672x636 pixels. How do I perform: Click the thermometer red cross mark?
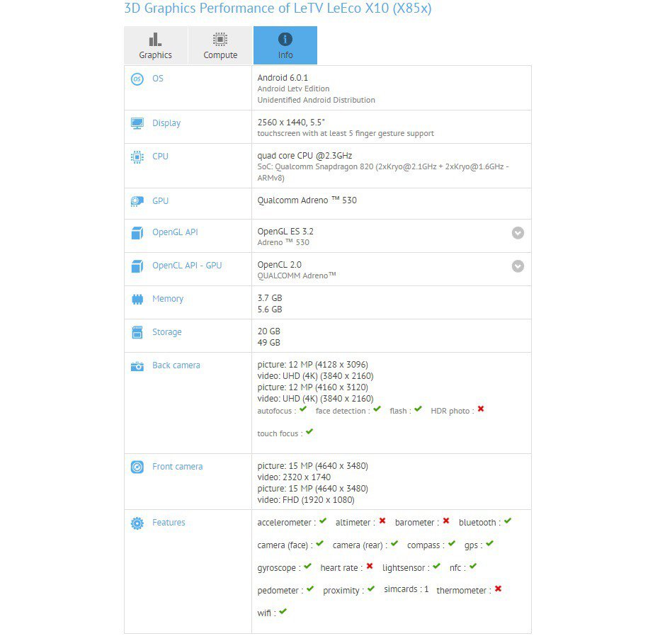coord(499,589)
